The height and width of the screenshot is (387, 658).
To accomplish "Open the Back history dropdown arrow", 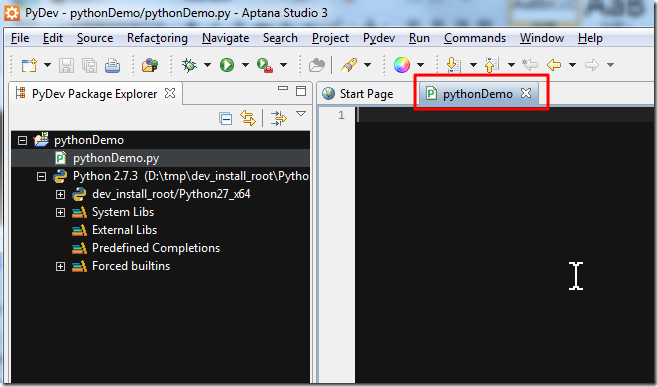I will (572, 65).
